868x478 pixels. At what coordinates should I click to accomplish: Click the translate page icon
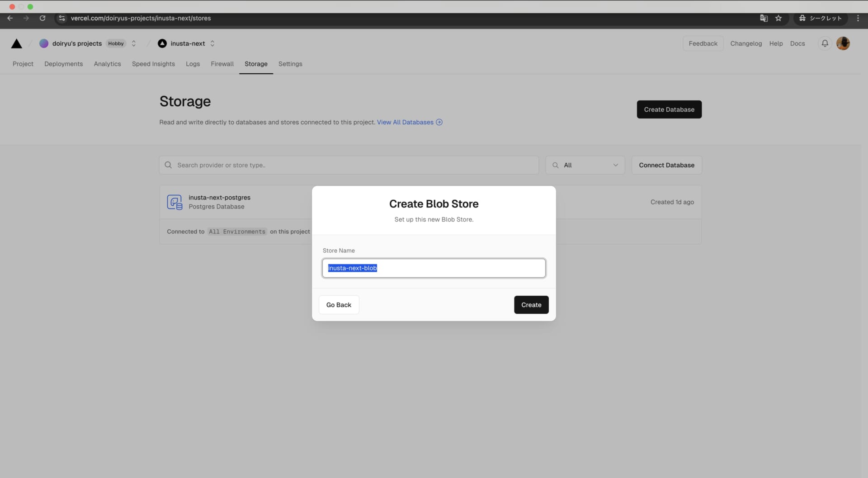[x=764, y=18]
